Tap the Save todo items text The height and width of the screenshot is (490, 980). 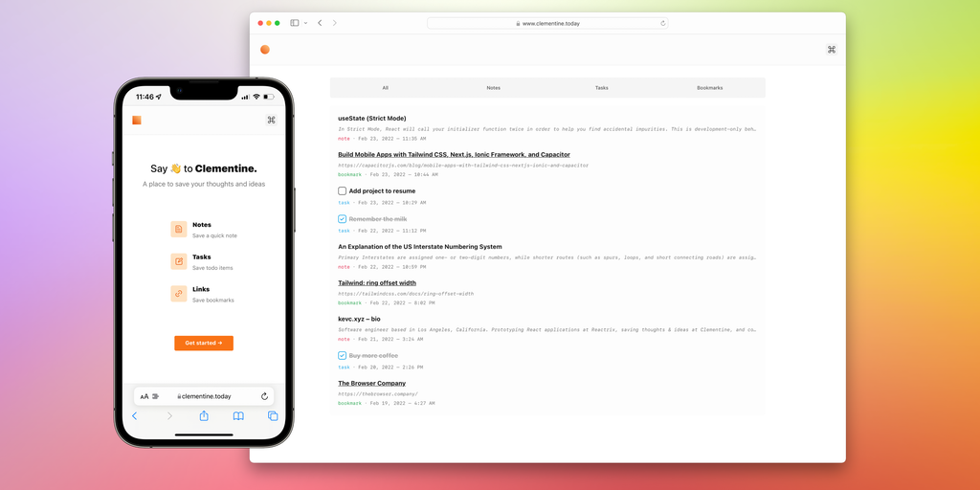(212, 268)
